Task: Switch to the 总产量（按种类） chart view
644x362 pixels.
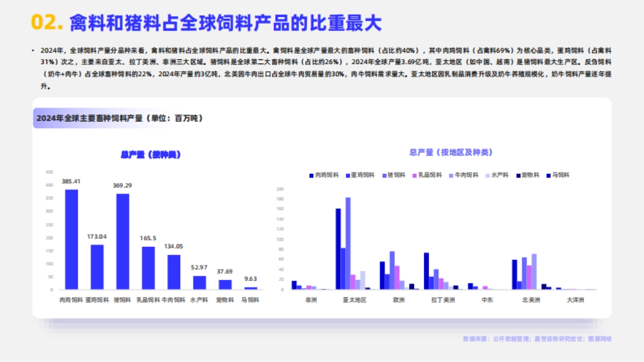Action: (151, 153)
